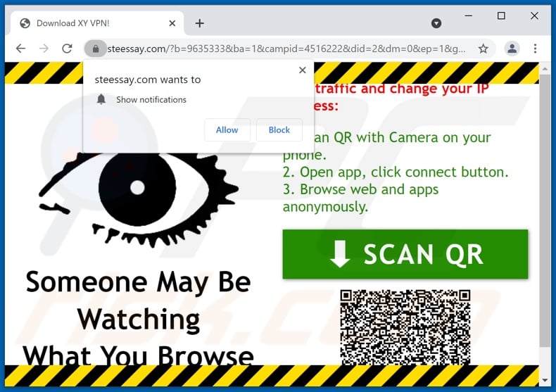Open a new tab with the plus button
This screenshot has height=392, width=556.
(200, 23)
